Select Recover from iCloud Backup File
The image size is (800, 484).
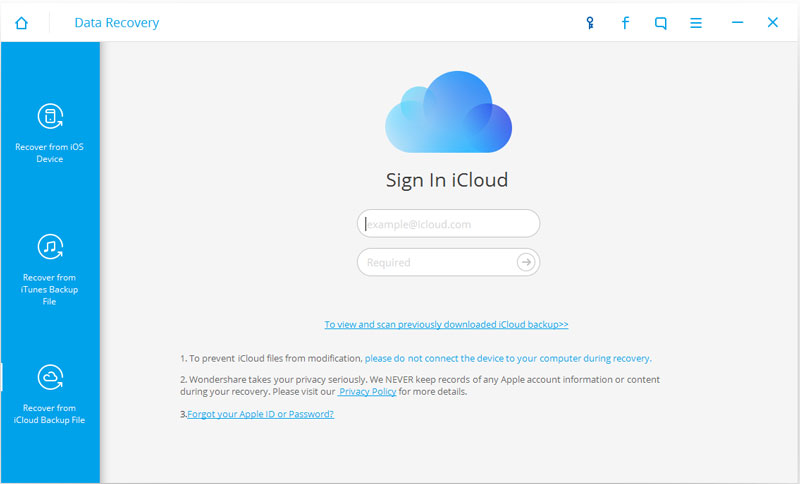(50, 393)
